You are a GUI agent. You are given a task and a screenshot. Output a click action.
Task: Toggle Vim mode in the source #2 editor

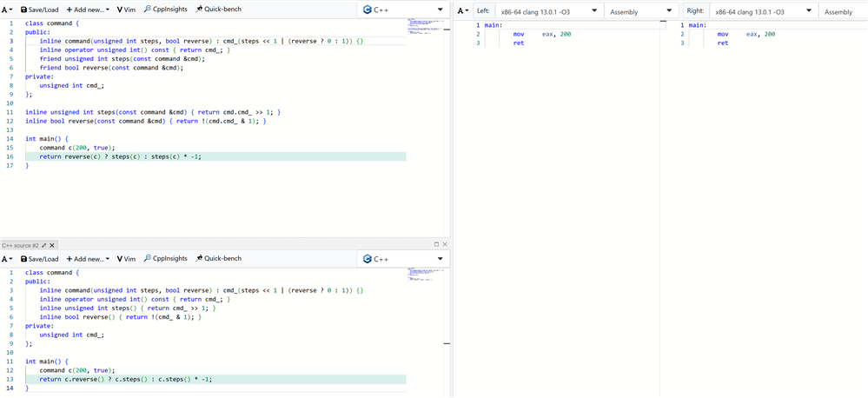(x=126, y=258)
